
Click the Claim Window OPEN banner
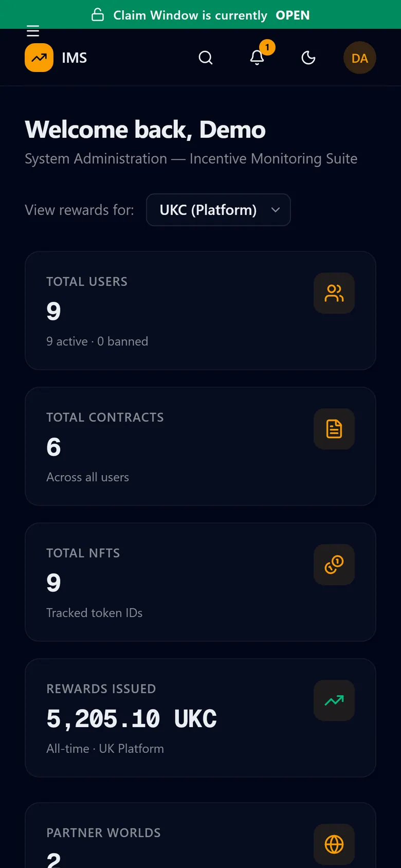(200, 14)
